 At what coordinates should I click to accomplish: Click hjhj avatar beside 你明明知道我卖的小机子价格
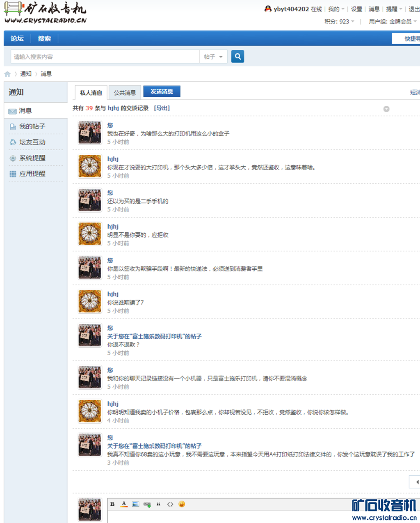pyautogui.click(x=90, y=411)
